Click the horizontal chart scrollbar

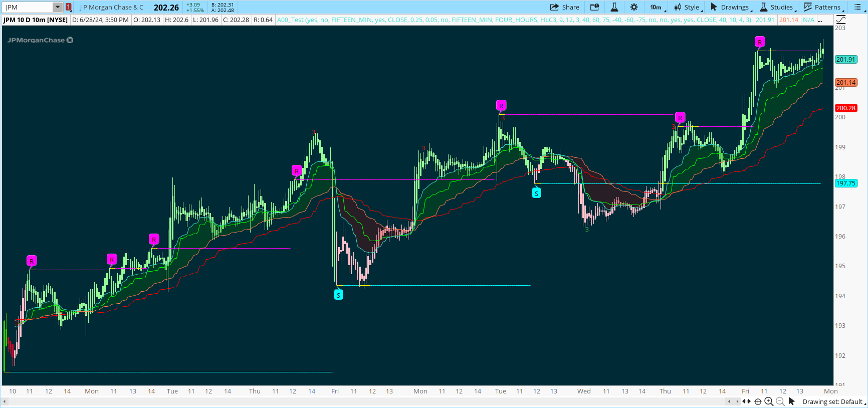[x=367, y=401]
